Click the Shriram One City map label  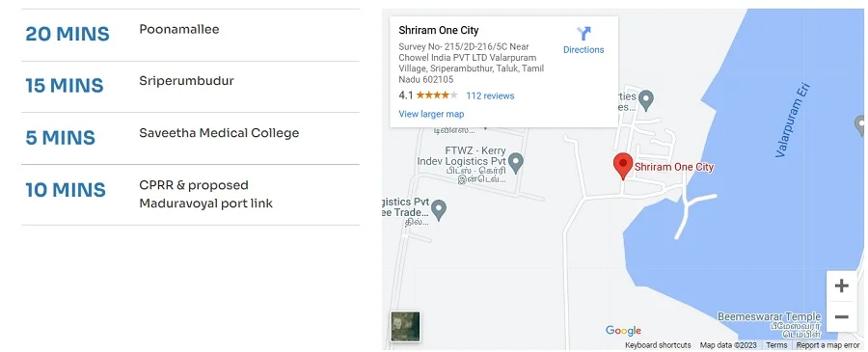tap(674, 167)
